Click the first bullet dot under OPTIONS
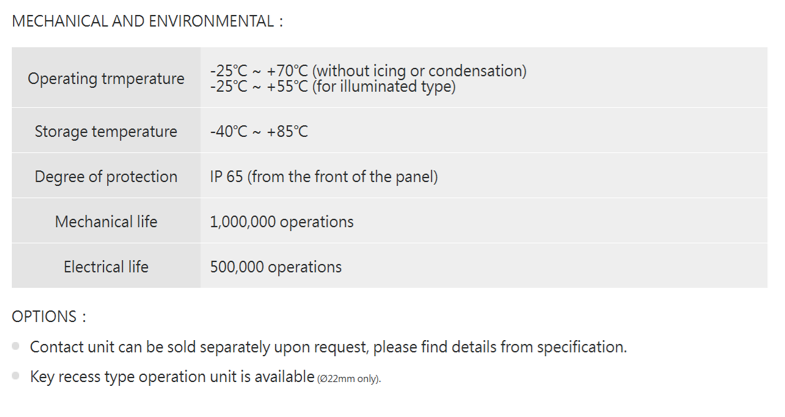Screen dimensions: 785x417 point(16,346)
